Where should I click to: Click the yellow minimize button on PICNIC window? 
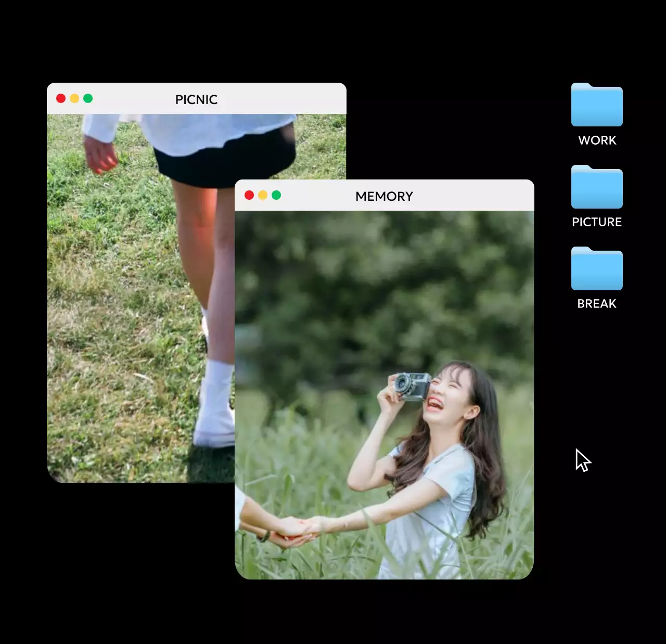[x=75, y=98]
